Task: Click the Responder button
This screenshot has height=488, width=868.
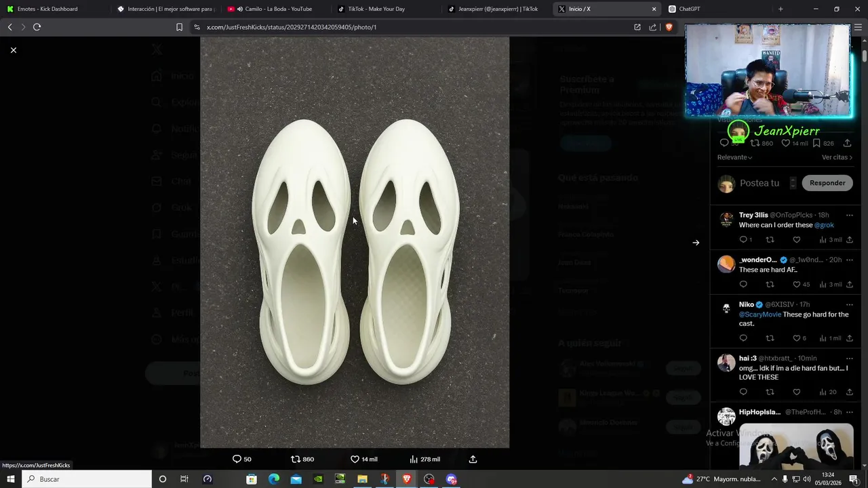Action: 827,183
